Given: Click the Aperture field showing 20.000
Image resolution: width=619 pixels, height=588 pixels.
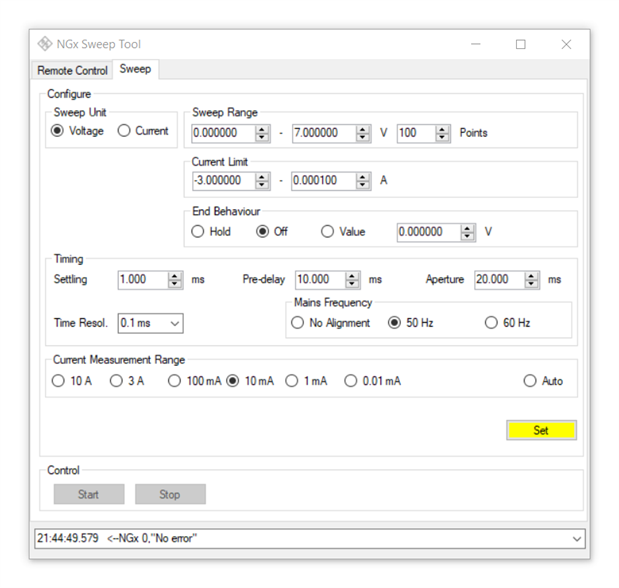Looking at the screenshot, I should click(x=499, y=280).
